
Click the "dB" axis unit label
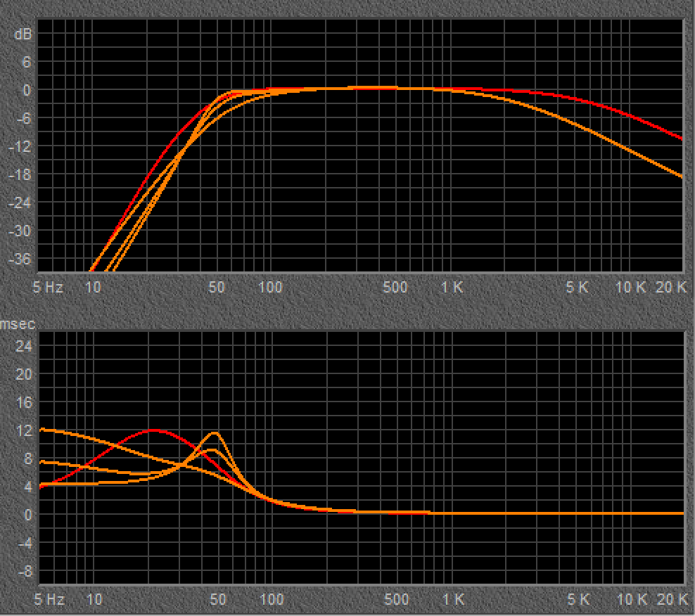point(23,34)
